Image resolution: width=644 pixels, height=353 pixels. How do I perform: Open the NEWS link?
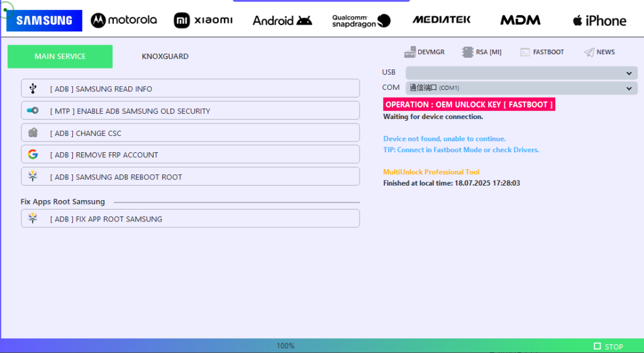599,52
